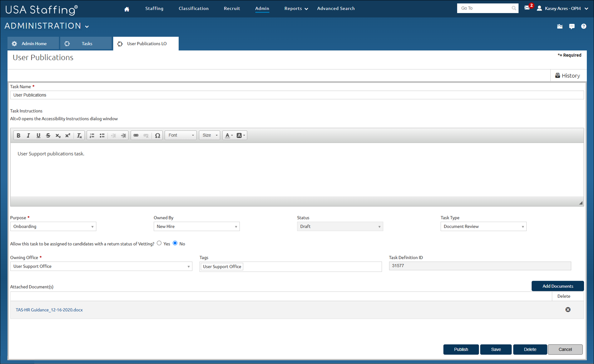This screenshot has width=594, height=364.
Task: Open the Recruit menu
Action: pyautogui.click(x=232, y=9)
